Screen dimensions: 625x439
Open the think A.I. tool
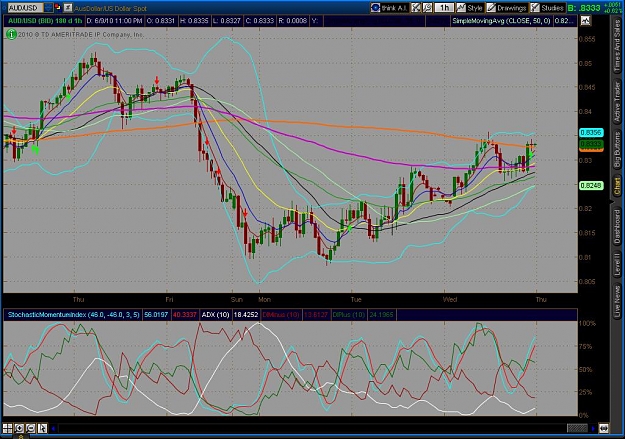coord(389,8)
